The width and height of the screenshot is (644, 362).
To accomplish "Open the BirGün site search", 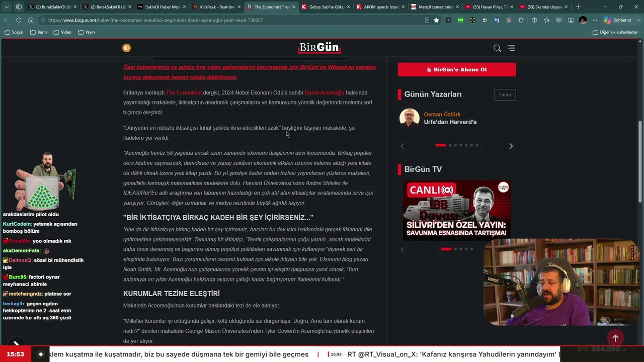I will pyautogui.click(x=497, y=48).
